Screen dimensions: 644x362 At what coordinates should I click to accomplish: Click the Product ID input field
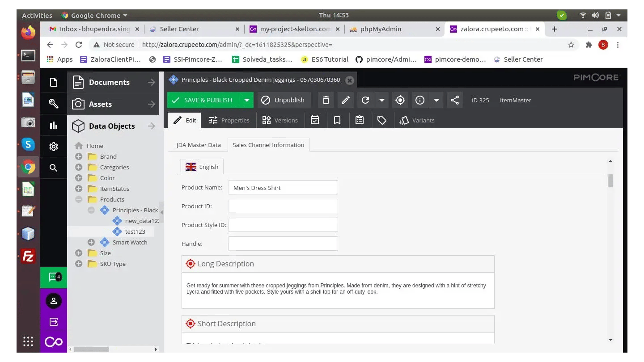coord(283,206)
